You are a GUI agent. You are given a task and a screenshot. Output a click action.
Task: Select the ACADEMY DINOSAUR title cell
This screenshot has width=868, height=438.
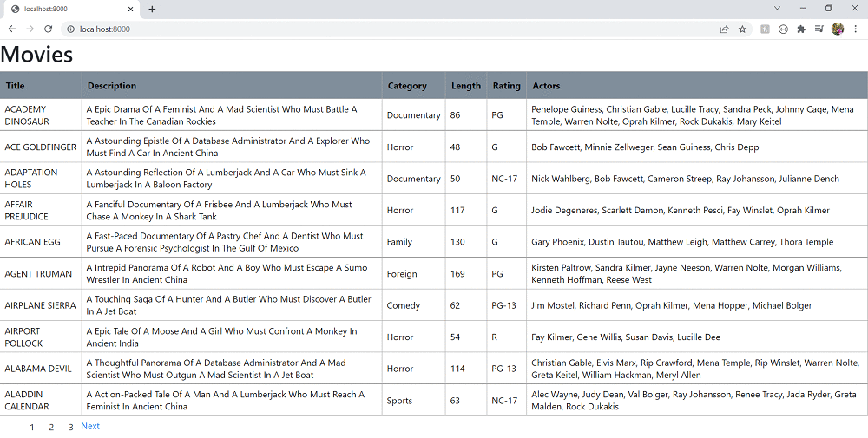point(41,115)
